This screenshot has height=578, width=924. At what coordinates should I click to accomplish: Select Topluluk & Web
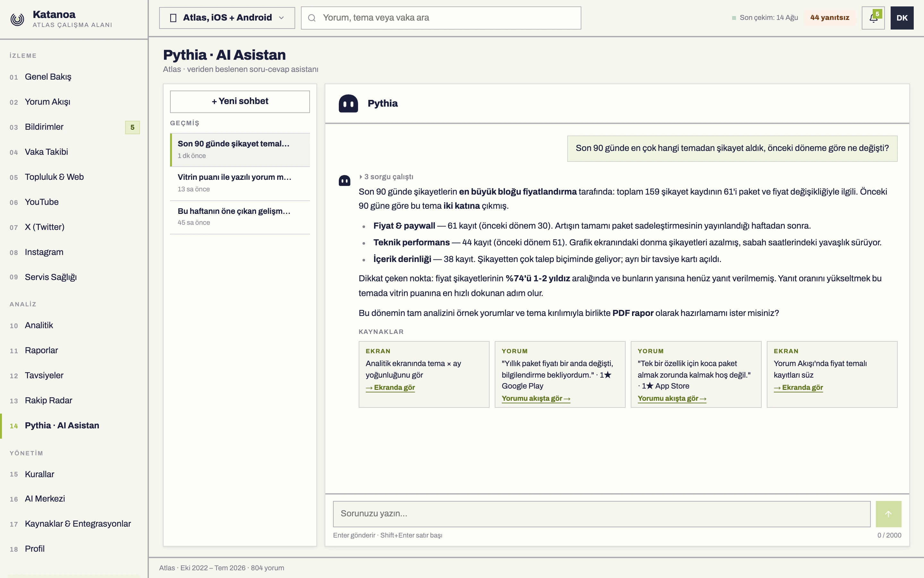[x=74, y=177]
